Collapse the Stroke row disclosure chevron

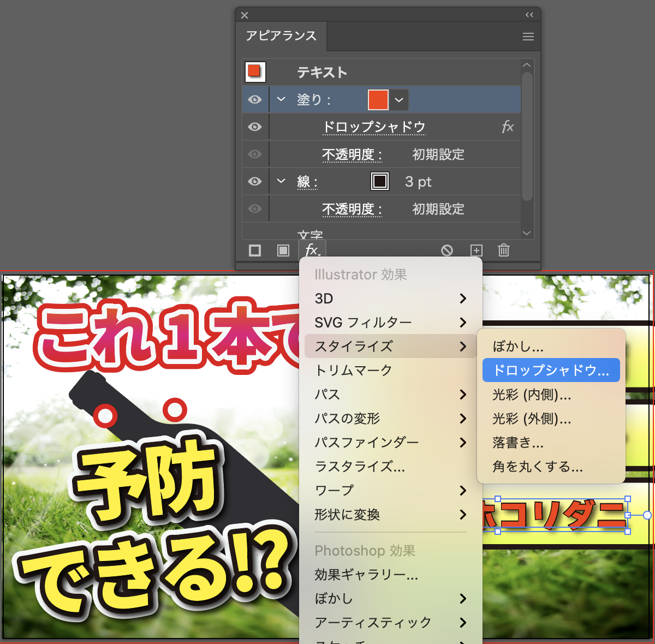(281, 181)
